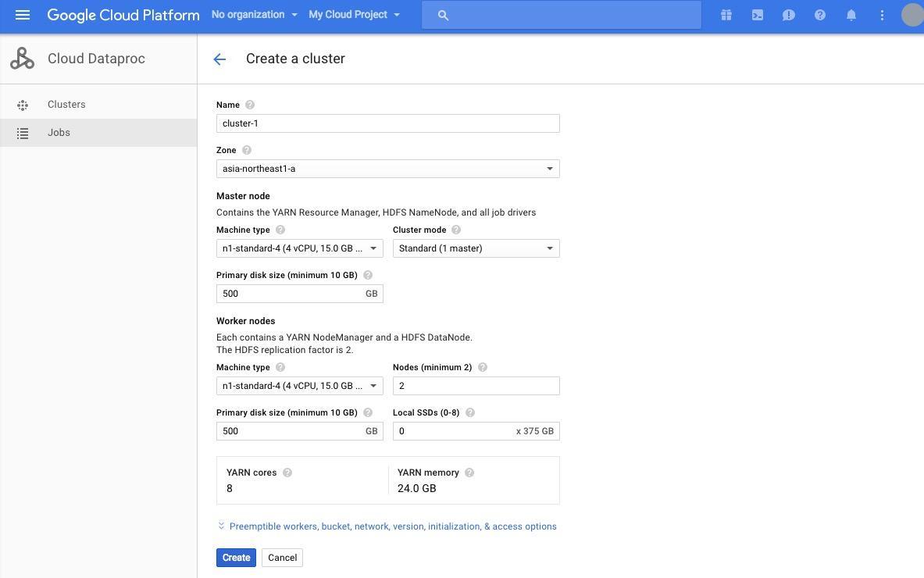Click the Cloud Dataproc logo icon

23,59
